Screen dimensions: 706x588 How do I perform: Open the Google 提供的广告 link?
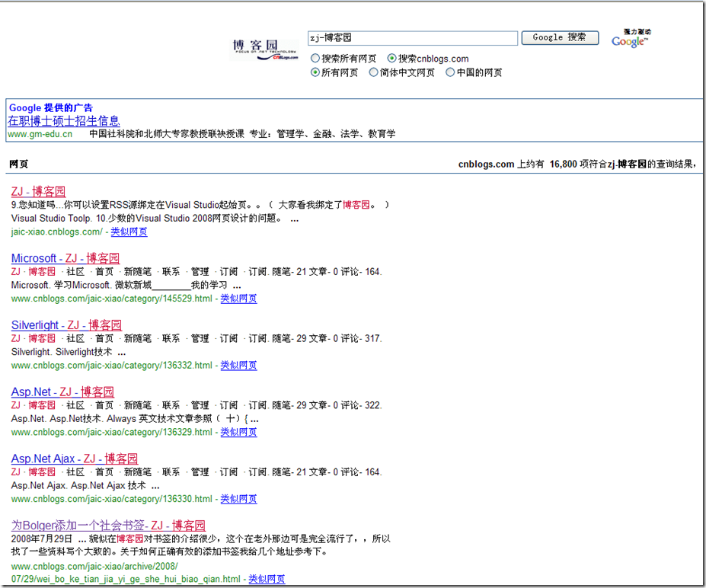point(51,107)
